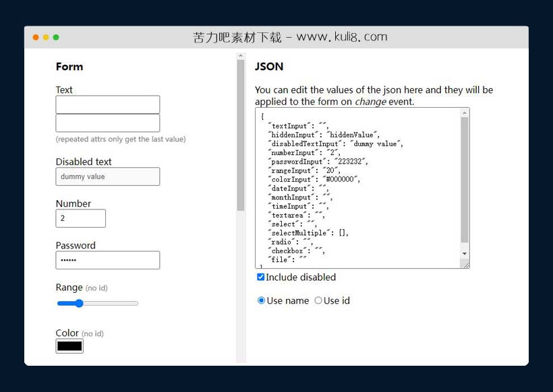Image resolution: width=553 pixels, height=392 pixels.
Task: Click inside the Password field
Action: point(107,260)
